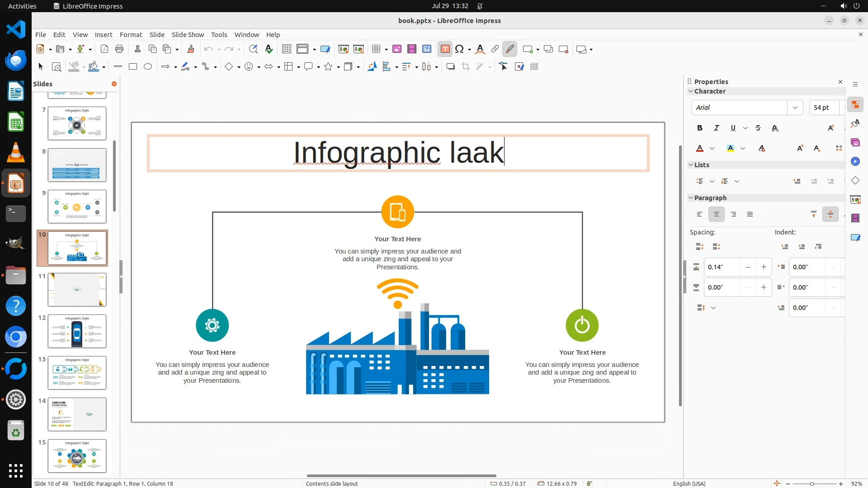The image size is (868, 488).
Task: Select the Rectangle drawing tool
Action: pyautogui.click(x=133, y=67)
